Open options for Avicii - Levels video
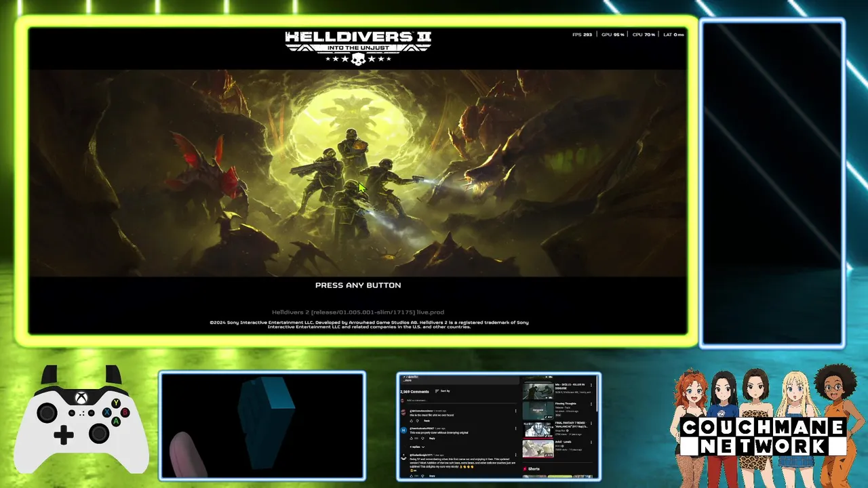 [x=591, y=443]
